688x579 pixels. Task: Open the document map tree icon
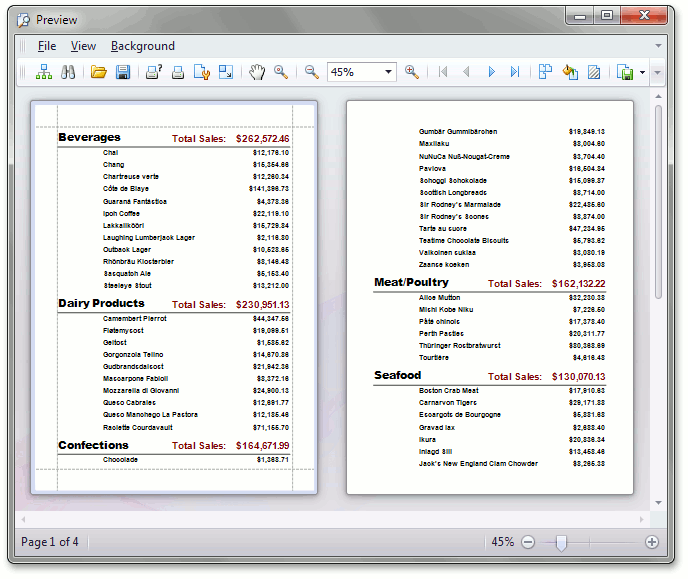coord(44,72)
